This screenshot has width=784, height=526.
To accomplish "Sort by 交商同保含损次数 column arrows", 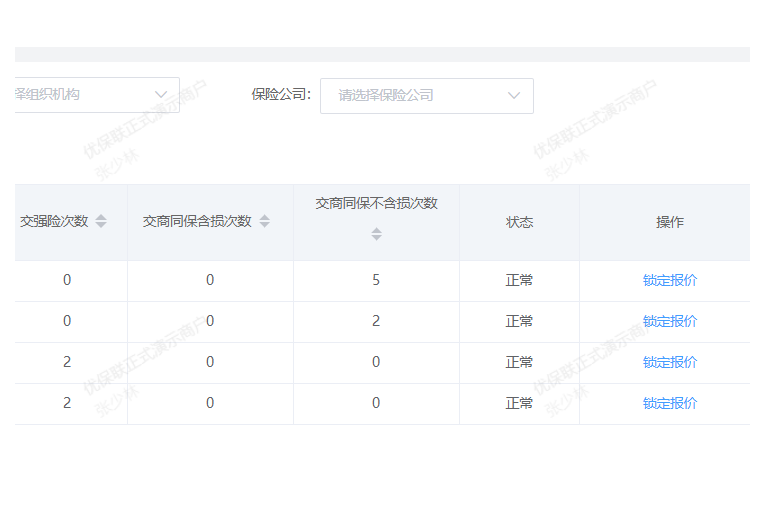I will point(264,221).
